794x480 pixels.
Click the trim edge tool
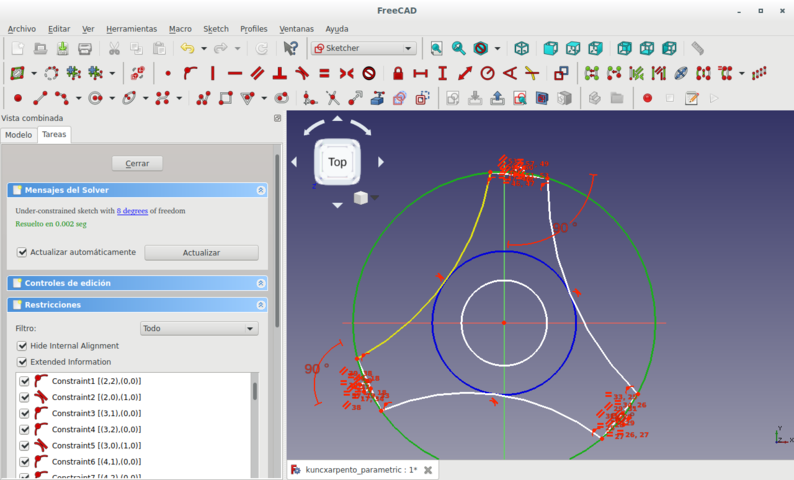(x=332, y=98)
